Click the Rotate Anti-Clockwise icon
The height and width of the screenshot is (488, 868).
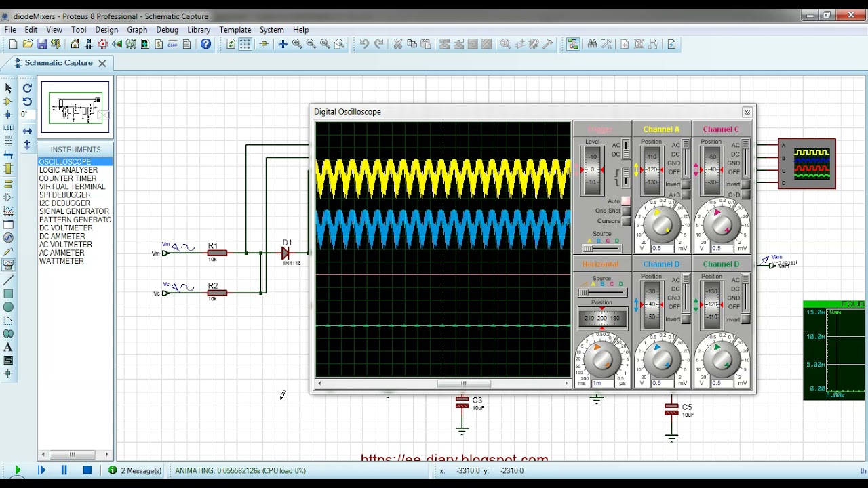click(x=27, y=102)
